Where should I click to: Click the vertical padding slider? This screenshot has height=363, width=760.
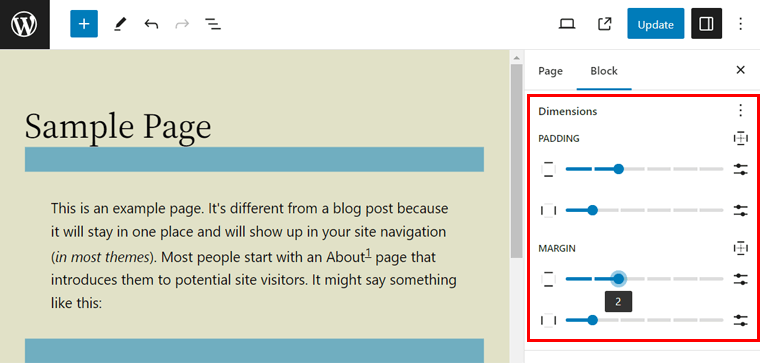pyautogui.click(x=644, y=169)
